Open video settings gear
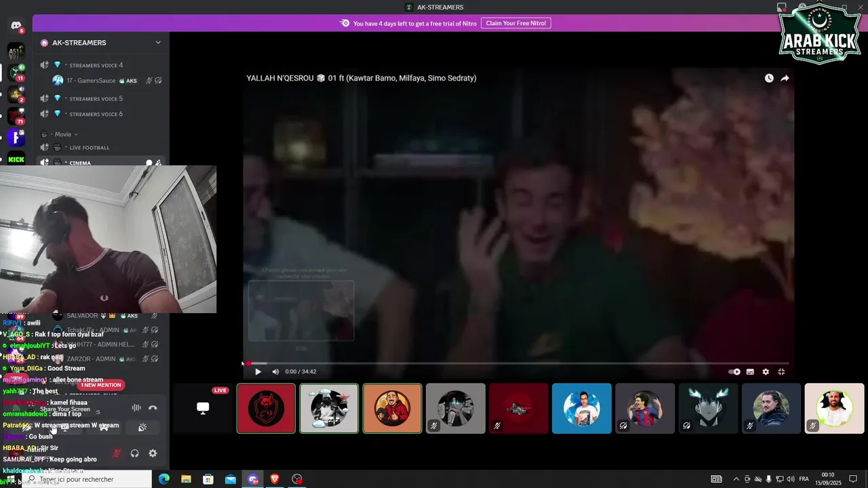The height and width of the screenshot is (488, 868). (766, 371)
